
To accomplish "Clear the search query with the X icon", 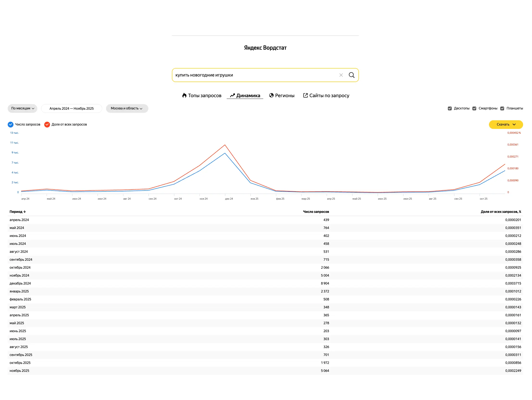I will [341, 75].
